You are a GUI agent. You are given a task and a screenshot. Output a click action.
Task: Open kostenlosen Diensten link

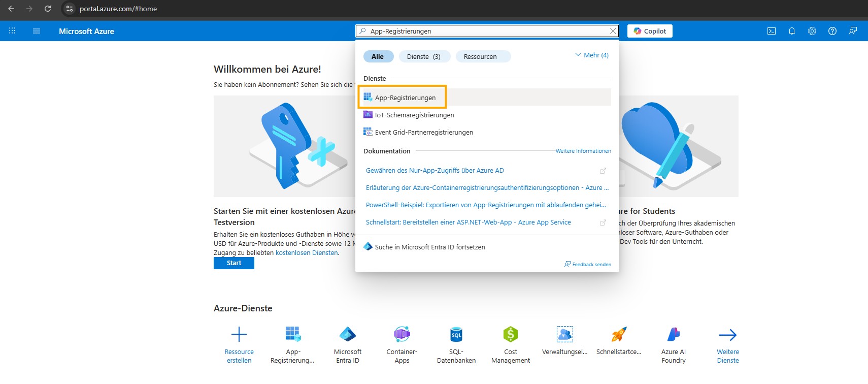click(x=307, y=252)
